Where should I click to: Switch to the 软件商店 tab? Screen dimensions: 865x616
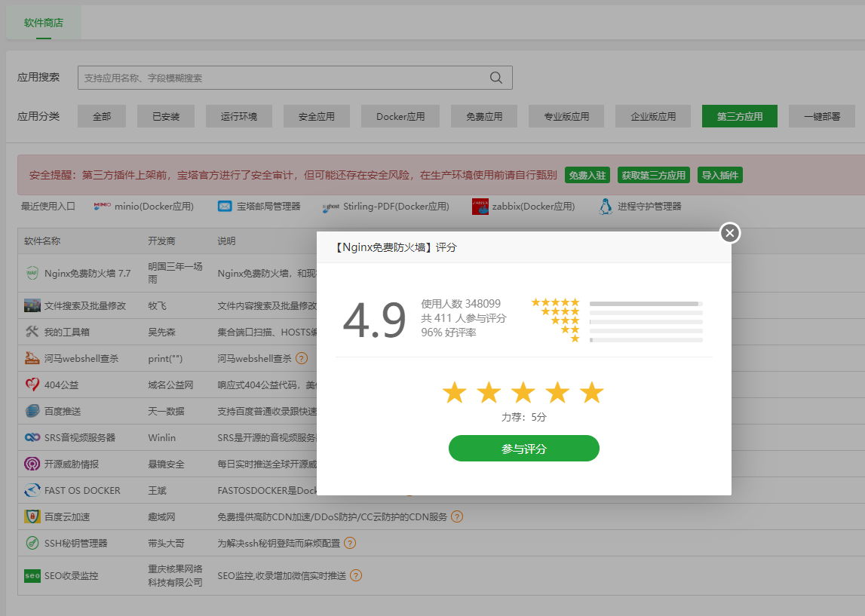[44, 23]
